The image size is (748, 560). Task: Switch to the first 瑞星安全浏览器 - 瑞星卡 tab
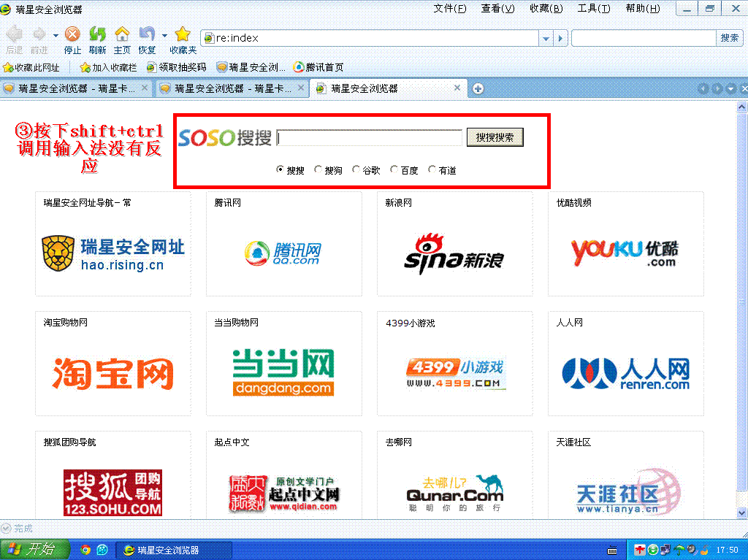coord(76,89)
